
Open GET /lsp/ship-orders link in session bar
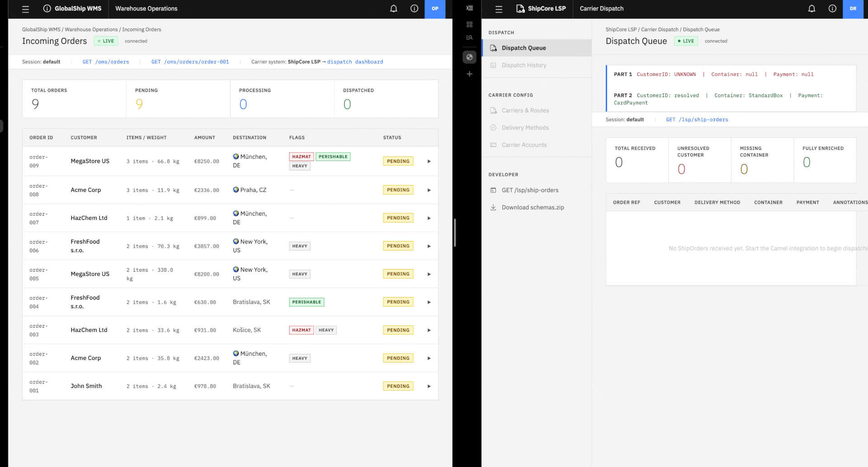(697, 120)
